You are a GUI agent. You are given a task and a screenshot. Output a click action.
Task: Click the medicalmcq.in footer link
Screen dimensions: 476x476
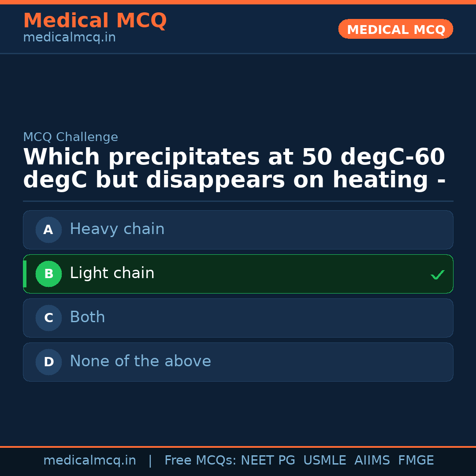click(x=89, y=460)
